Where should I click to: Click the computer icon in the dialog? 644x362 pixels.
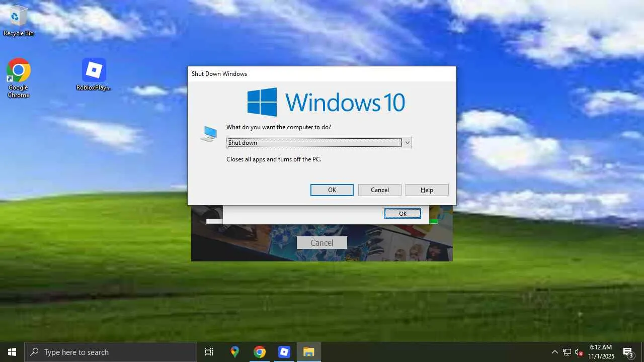tap(209, 134)
